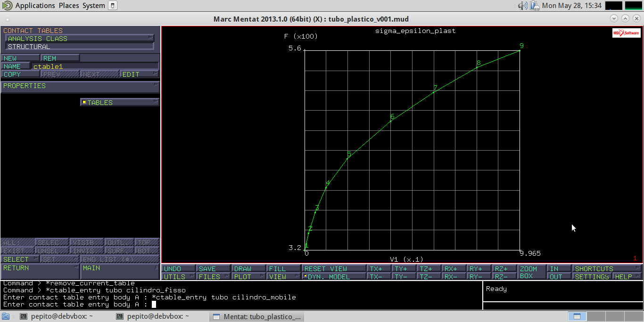This screenshot has width=644, height=322.
Task: Click DRAW to redraw the view
Action: coord(249,269)
